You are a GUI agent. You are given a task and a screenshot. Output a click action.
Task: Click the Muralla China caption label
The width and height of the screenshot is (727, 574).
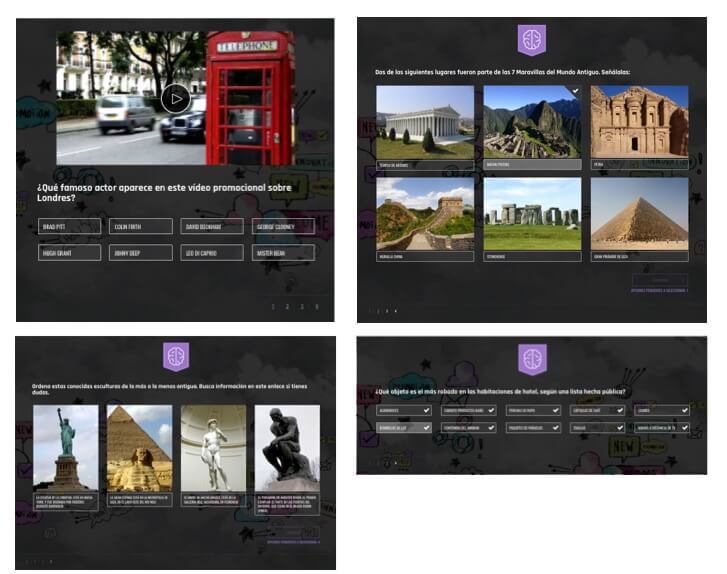[x=425, y=256]
